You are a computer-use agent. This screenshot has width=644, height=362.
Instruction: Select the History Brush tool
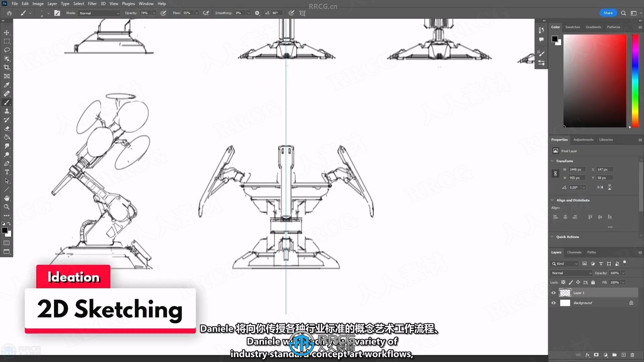click(7, 120)
